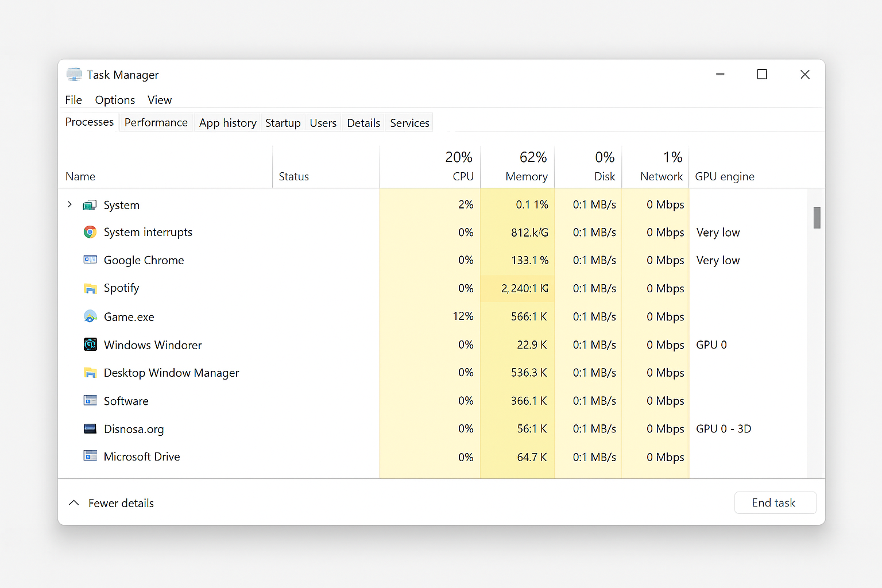Open the Options menu
Screen dimensions: 882x588
[x=115, y=100]
